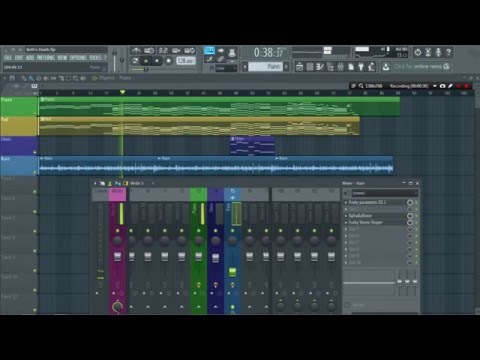Open the snap 'Line' dropdown
This screenshot has height=360, width=480.
coord(226,68)
